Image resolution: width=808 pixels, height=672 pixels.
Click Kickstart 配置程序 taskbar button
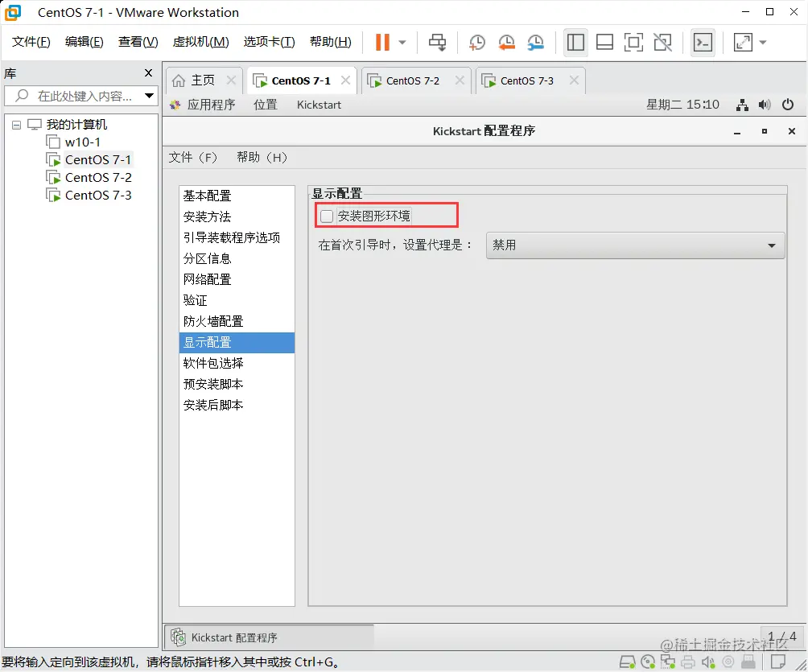269,637
